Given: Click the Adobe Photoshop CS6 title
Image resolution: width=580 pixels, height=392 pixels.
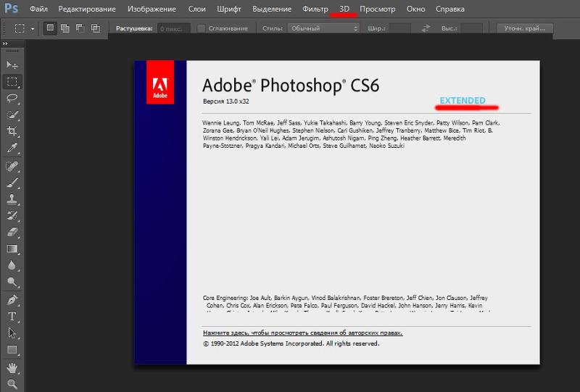Looking at the screenshot, I should (291, 86).
